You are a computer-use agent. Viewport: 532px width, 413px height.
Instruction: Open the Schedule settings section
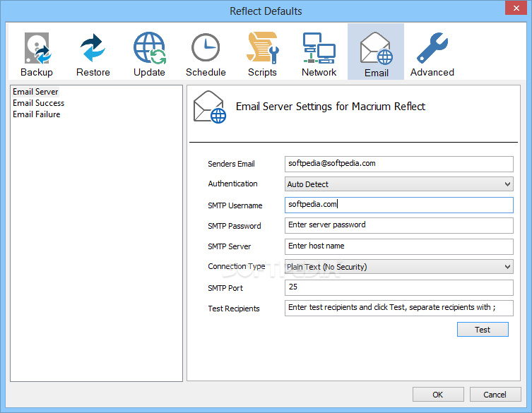coord(206,52)
